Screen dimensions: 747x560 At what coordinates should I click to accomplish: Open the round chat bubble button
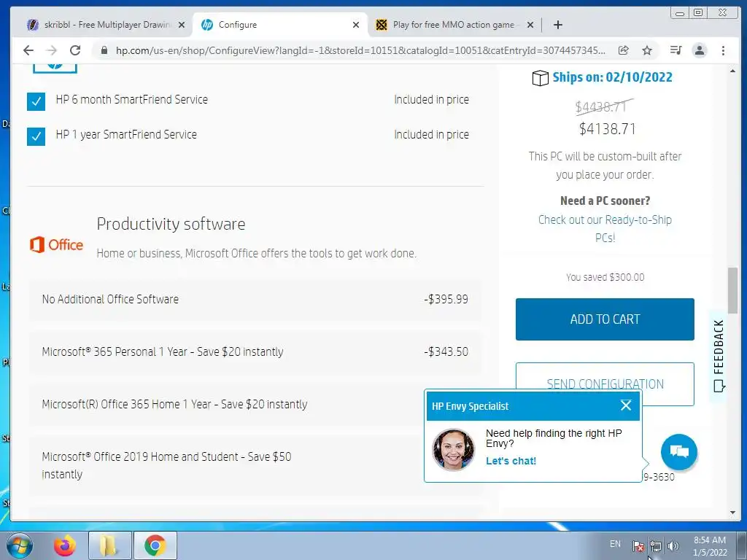678,451
